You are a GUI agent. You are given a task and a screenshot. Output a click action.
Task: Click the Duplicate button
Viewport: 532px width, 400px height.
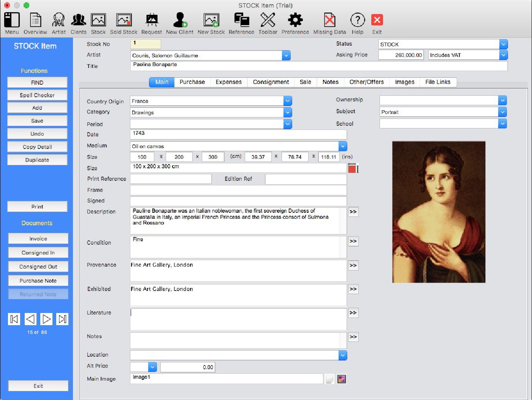(37, 160)
